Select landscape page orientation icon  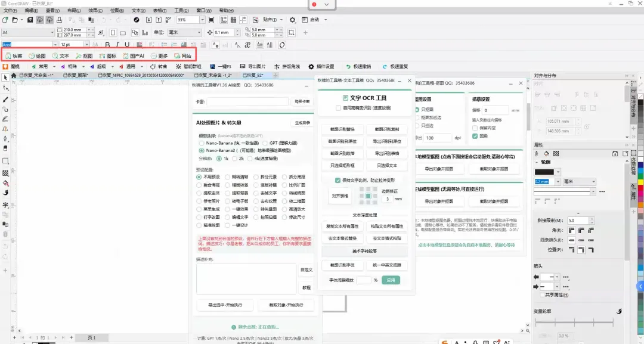click(x=122, y=32)
